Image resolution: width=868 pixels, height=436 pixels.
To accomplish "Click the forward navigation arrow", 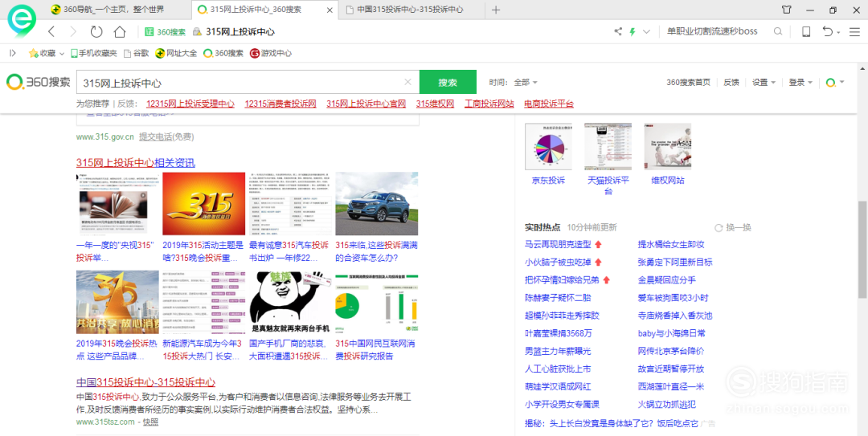I will pos(73,31).
